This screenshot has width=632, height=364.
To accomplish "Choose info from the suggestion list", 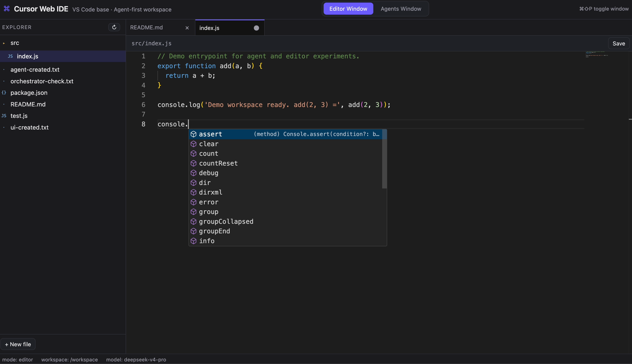I will point(286,241).
